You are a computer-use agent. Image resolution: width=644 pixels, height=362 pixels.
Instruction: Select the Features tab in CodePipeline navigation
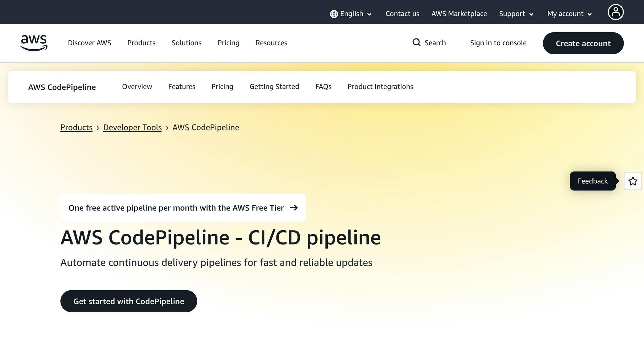tap(182, 87)
